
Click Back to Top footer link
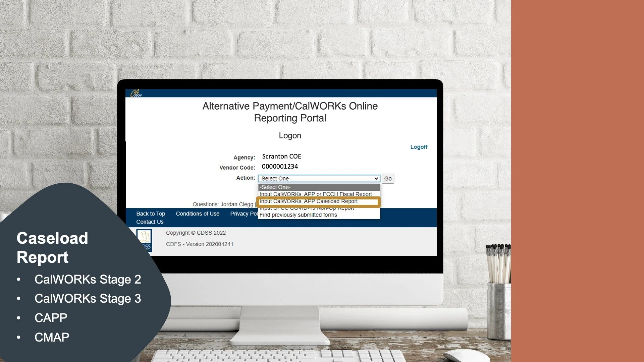(x=151, y=214)
